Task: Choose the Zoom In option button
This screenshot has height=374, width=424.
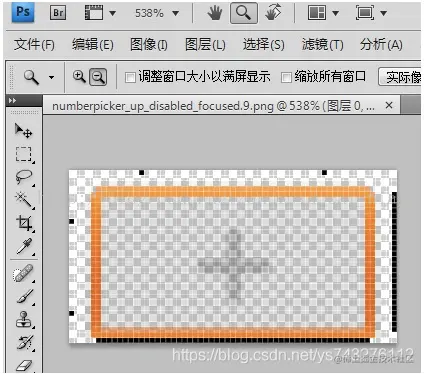Action: pyautogui.click(x=79, y=77)
